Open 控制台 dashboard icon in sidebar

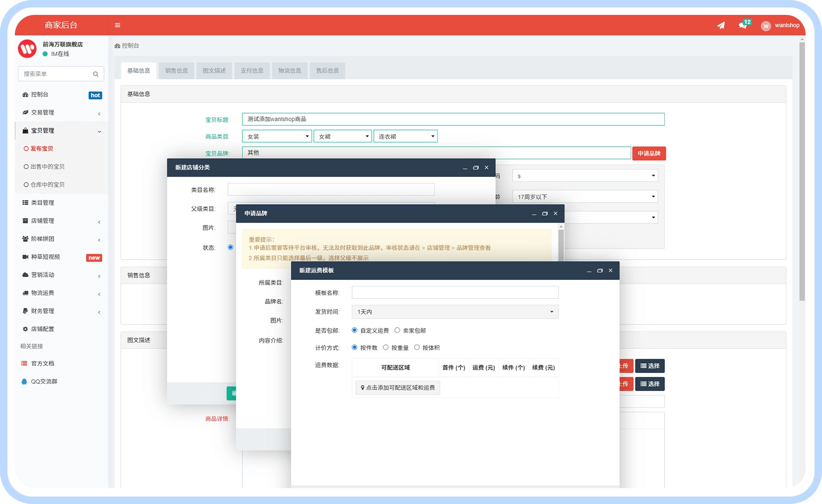click(x=25, y=95)
